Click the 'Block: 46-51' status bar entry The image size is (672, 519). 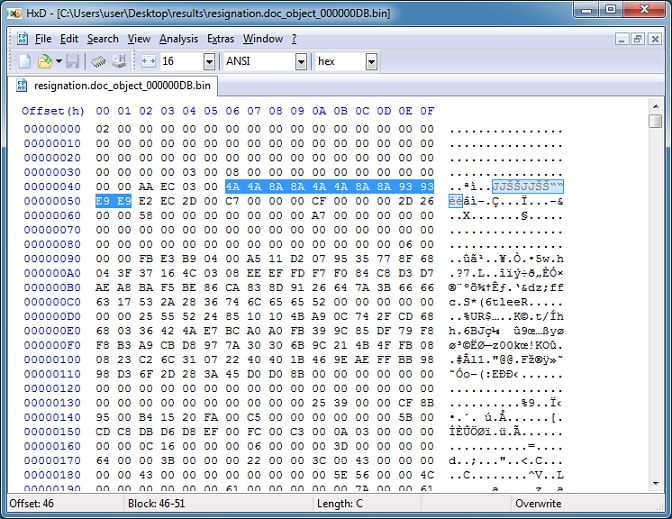point(156,503)
